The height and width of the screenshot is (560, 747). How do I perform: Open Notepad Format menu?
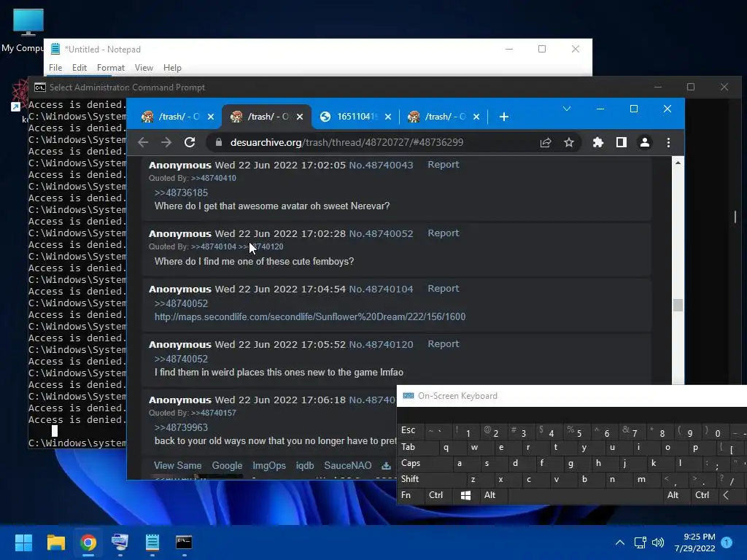point(111,68)
